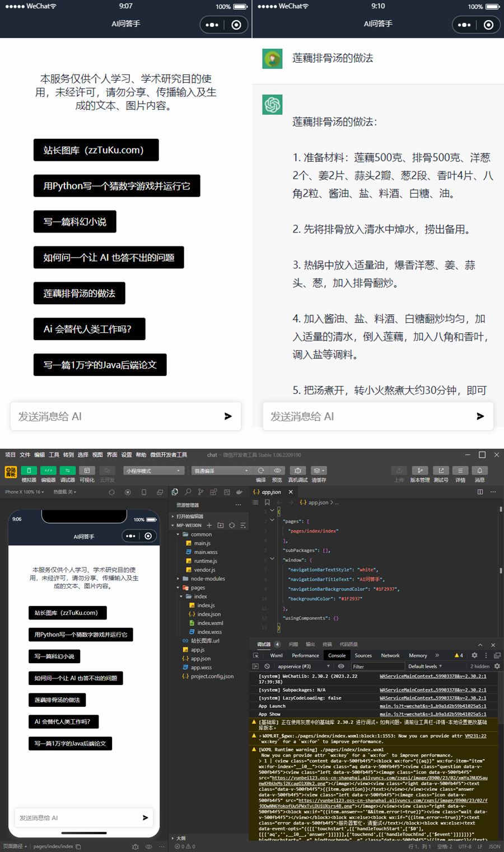Open the 文件 menu
Screen dimensions: 504x852
pos(25,455)
